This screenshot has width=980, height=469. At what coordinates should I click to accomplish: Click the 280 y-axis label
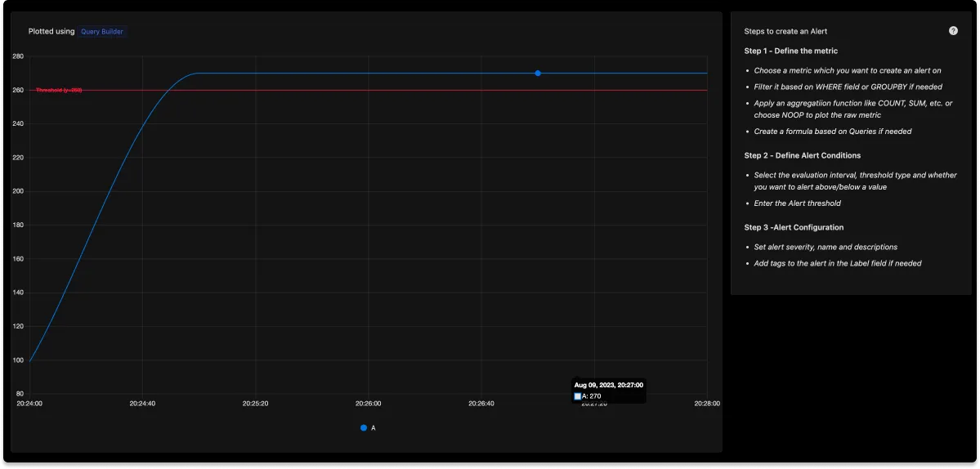point(17,57)
